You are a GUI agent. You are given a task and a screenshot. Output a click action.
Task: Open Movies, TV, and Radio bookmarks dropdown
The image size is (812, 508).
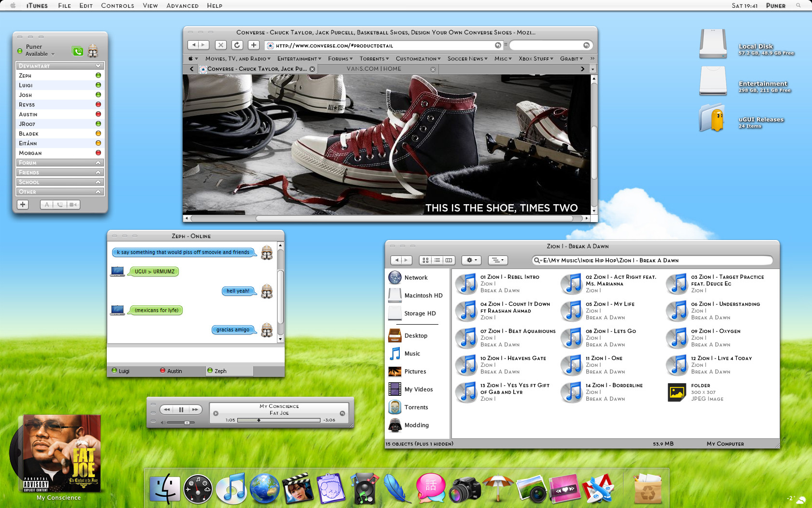(x=237, y=59)
